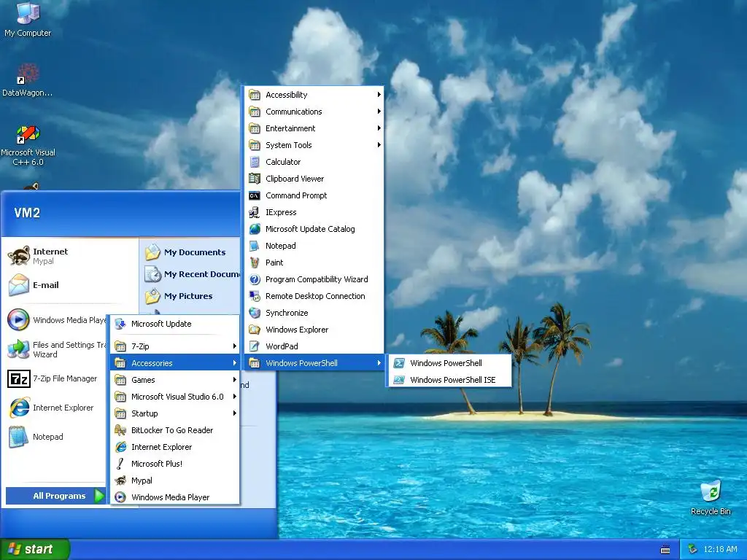747x560 pixels.
Task: Click the Notepad icon in Accessories menu
Action: (255, 246)
